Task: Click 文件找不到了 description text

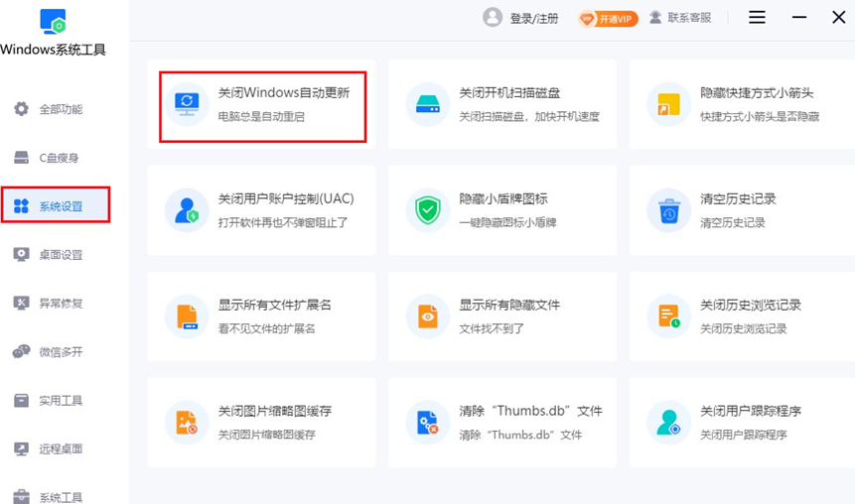Action: tap(492, 328)
